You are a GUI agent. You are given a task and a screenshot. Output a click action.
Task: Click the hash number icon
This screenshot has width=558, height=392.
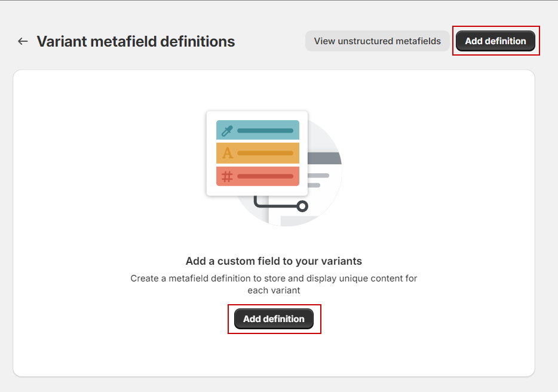[227, 176]
